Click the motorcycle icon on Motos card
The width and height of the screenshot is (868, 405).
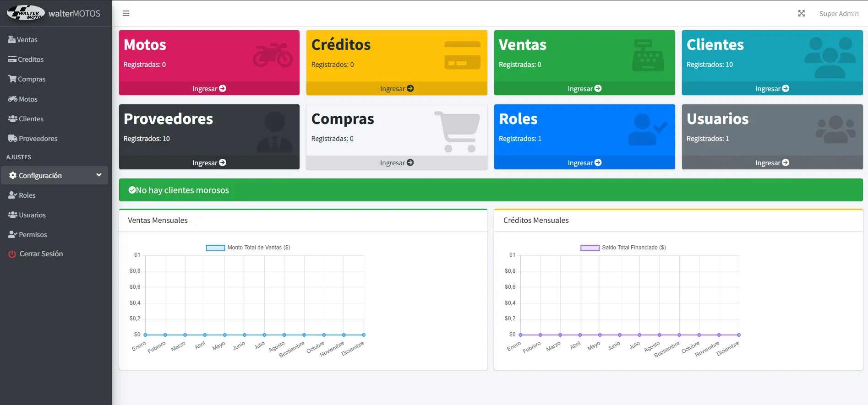click(273, 55)
